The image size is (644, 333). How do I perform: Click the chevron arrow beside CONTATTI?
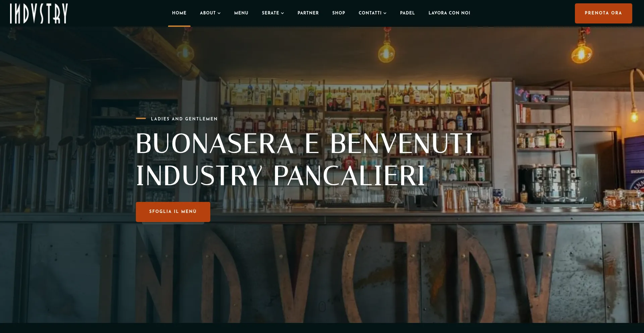point(385,13)
